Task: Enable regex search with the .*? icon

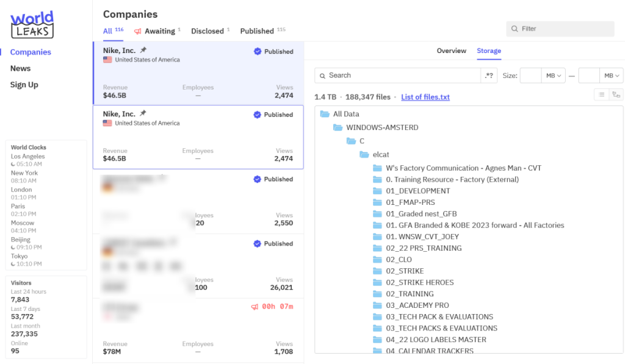Action: point(487,75)
